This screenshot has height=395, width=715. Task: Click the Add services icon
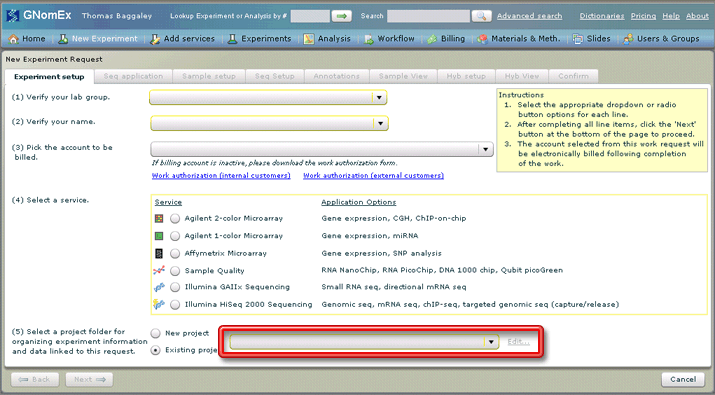point(155,39)
